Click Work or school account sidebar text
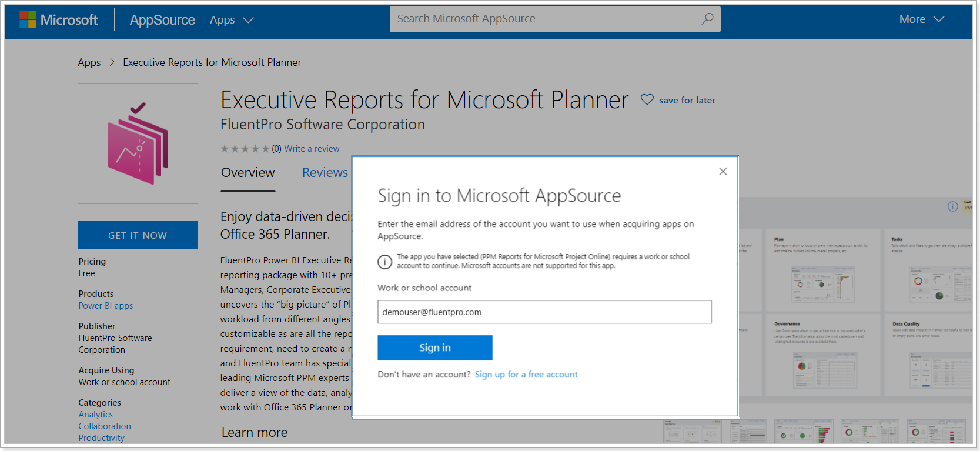 point(125,382)
